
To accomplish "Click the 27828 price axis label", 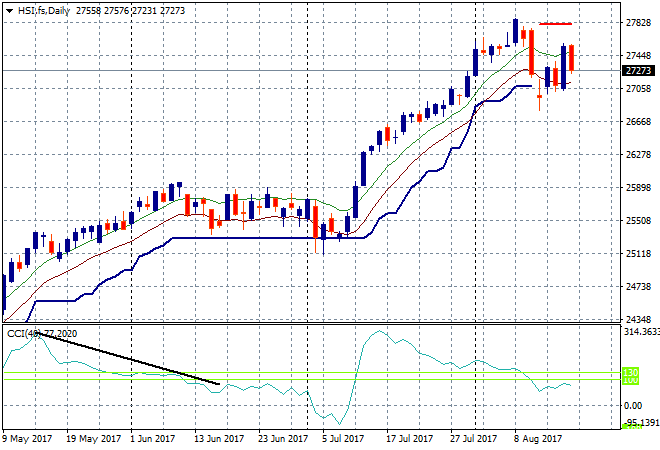I will [x=638, y=23].
